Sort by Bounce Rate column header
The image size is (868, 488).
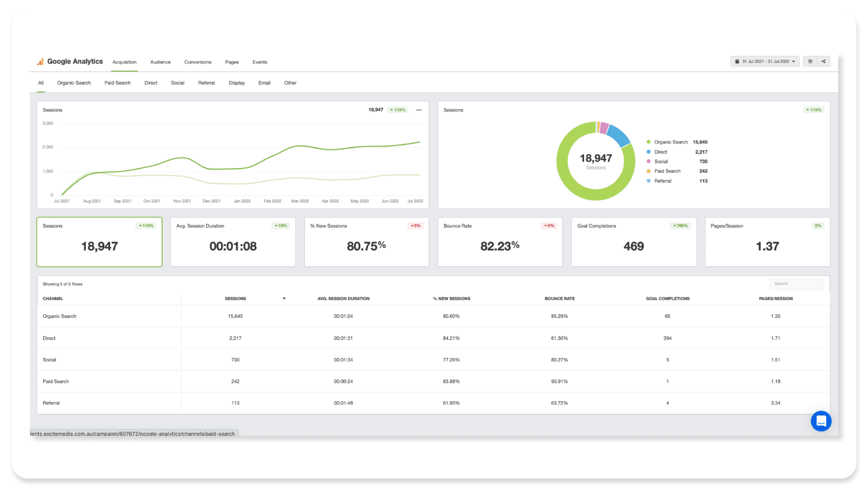pyautogui.click(x=559, y=299)
